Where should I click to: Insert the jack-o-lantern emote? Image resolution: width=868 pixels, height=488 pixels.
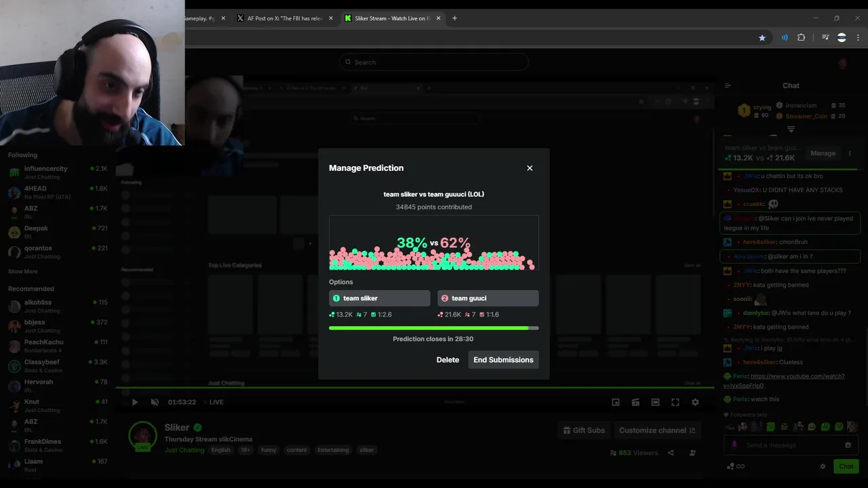(x=812, y=427)
